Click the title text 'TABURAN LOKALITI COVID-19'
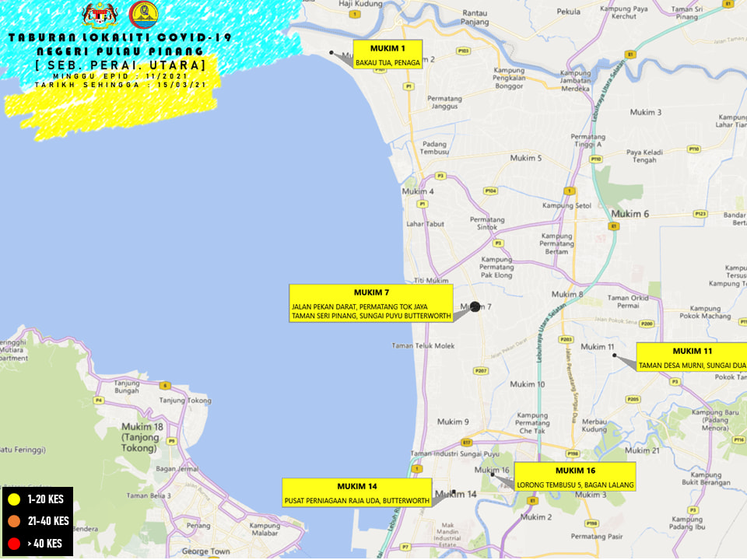The image size is (747, 560). 120,37
